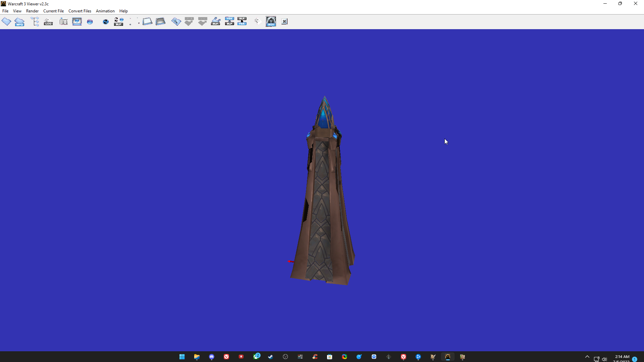The image size is (644, 362).
Task: Open the View menu
Action: pos(17,11)
